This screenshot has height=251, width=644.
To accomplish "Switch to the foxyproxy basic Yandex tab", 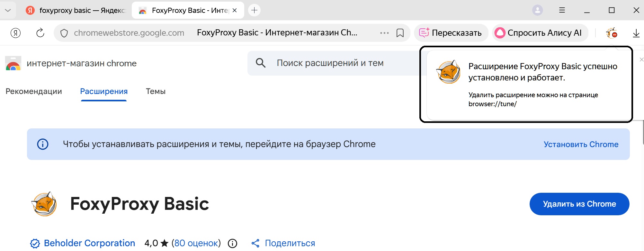I will 76,10.
